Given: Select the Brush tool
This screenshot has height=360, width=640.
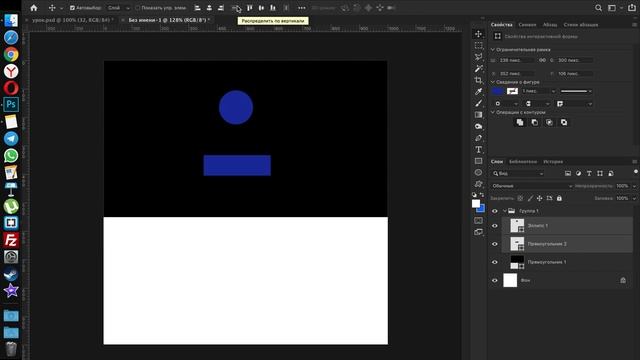Looking at the screenshot, I should coord(478,103).
